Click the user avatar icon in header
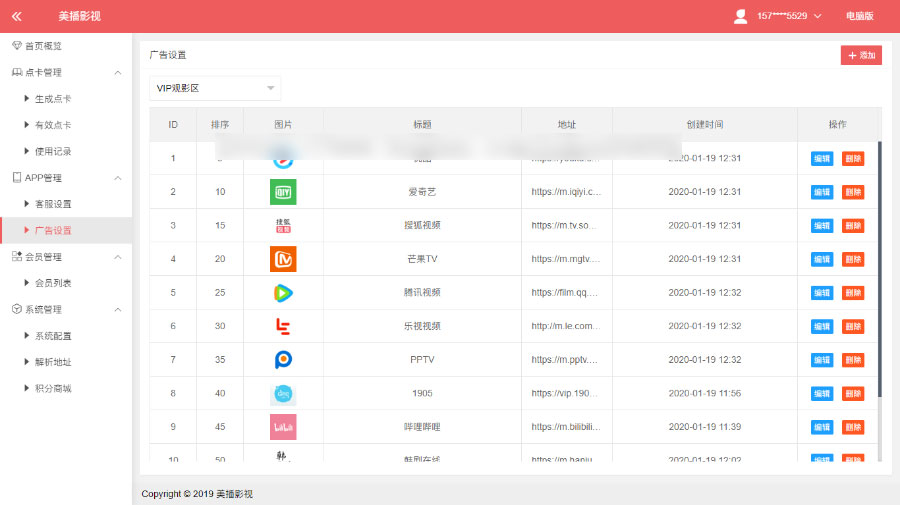 pos(740,16)
